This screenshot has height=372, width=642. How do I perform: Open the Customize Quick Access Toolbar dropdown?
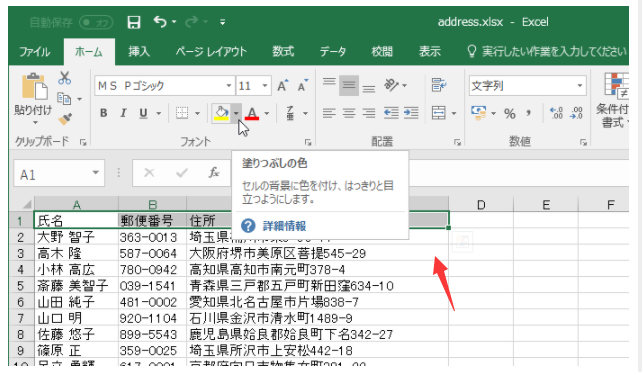coord(223,22)
